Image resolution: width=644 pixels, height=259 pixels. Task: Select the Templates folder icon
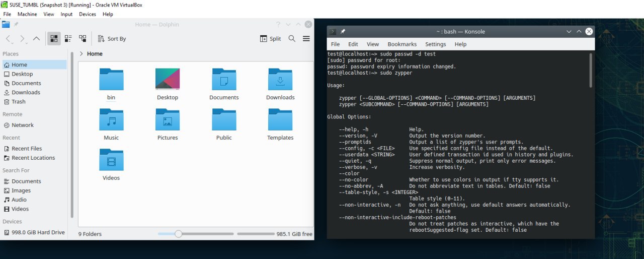click(280, 120)
